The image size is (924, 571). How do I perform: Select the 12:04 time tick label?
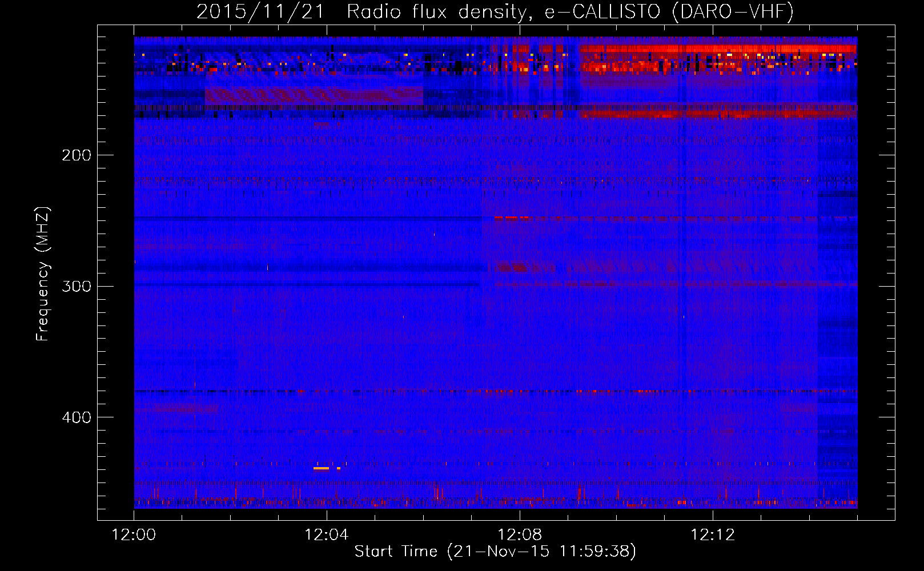tap(327, 535)
